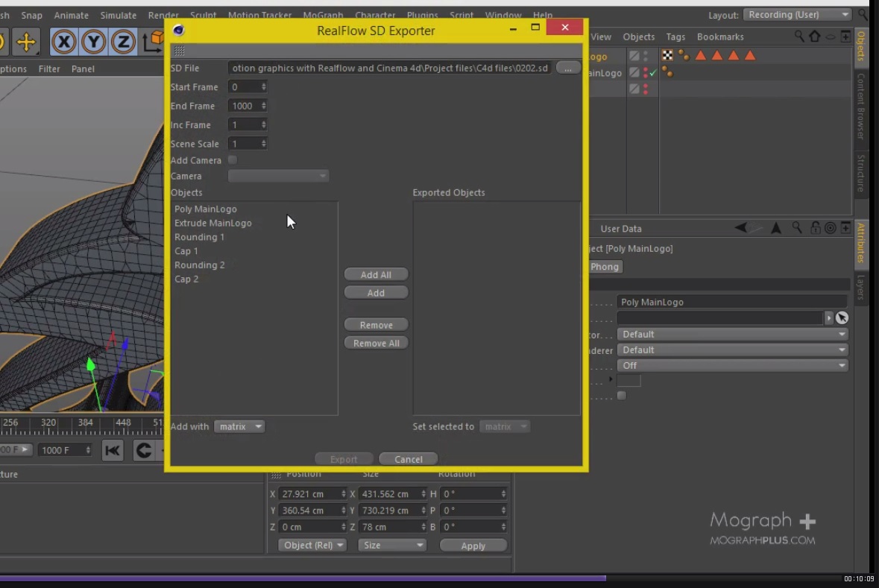The image size is (879, 588).
Task: Toggle Attribute Manager lock icon
Action: 815,227
